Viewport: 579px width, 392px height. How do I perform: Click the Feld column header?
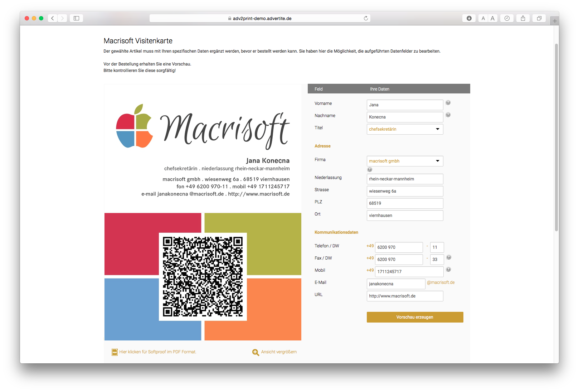tap(318, 89)
